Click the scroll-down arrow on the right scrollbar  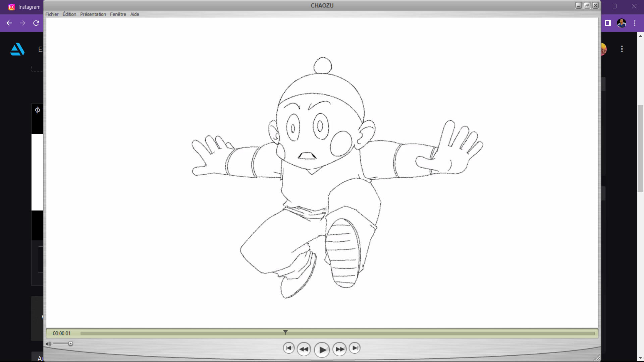click(x=640, y=358)
